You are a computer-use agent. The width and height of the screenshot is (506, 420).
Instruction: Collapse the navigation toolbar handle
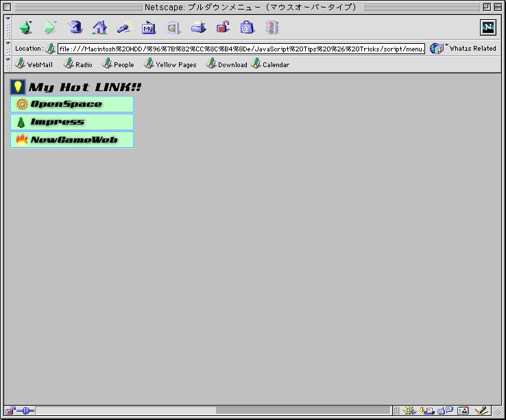tap(8, 27)
